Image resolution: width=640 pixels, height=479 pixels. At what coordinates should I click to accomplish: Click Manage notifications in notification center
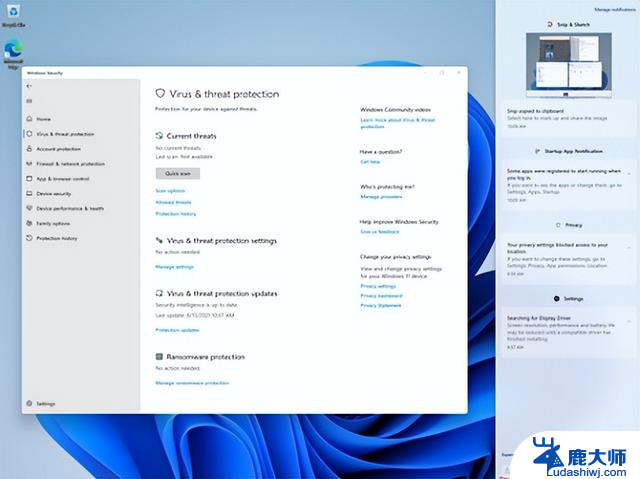click(x=615, y=9)
